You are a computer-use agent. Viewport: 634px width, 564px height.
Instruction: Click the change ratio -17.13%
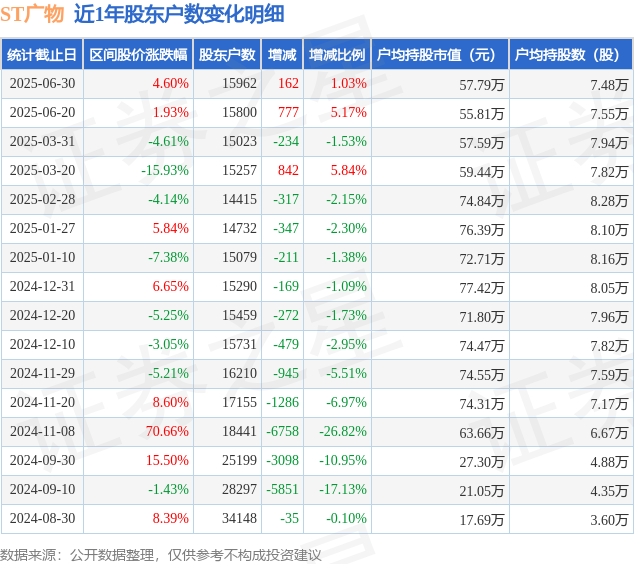tap(343, 489)
